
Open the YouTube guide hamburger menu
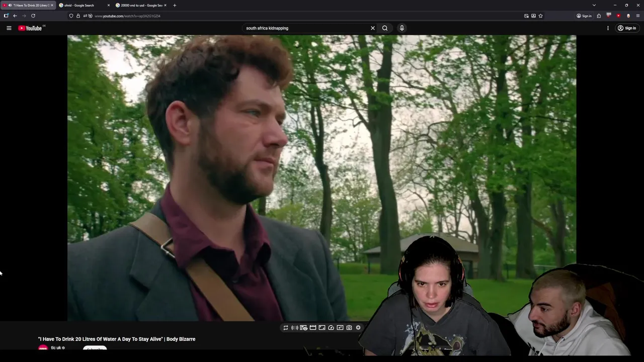[x=9, y=28]
